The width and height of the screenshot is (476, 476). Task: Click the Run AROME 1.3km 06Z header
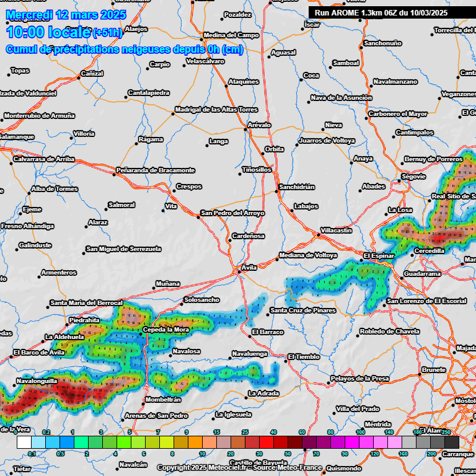point(381,13)
